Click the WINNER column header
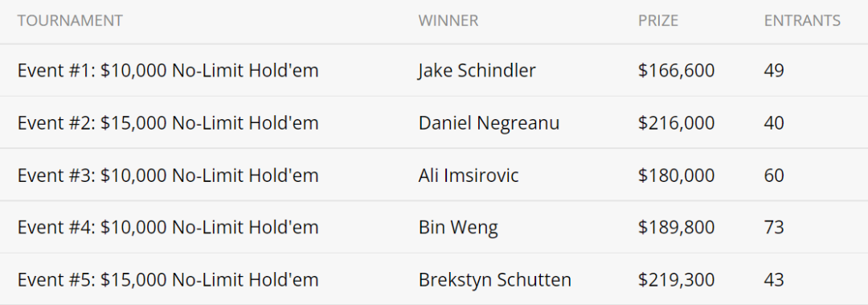This screenshot has height=305, width=868. 448,20
